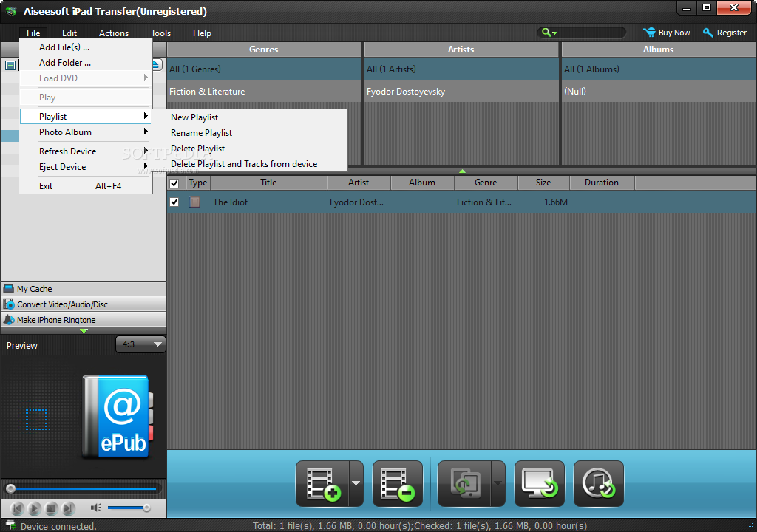This screenshot has height=532, width=757.
Task: Choose Exit from File menu
Action: pos(86,186)
